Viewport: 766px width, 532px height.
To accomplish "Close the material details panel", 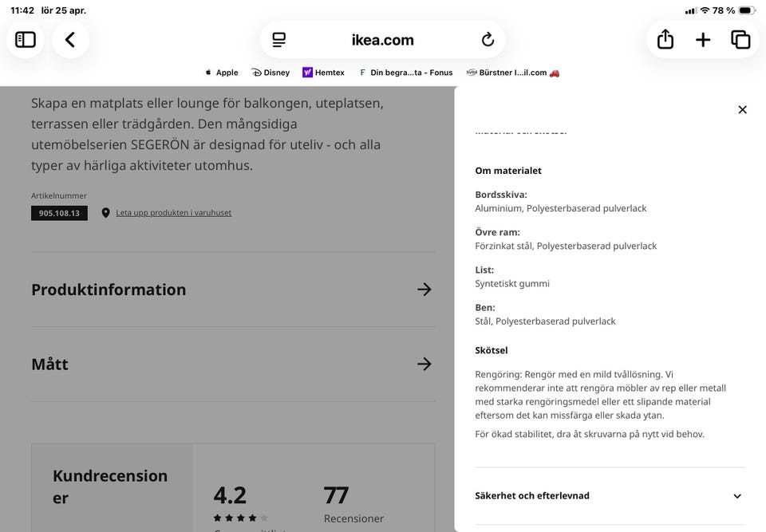I will pyautogui.click(x=742, y=110).
